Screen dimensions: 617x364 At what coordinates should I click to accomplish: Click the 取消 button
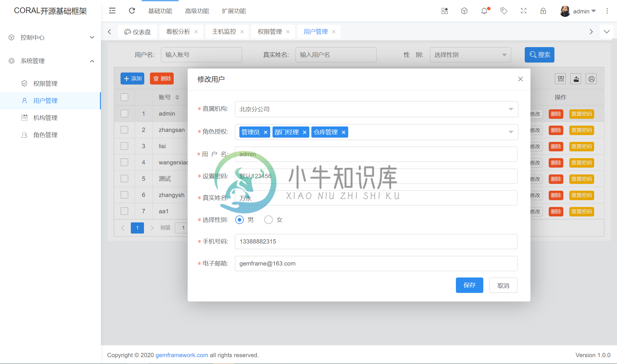pos(503,285)
